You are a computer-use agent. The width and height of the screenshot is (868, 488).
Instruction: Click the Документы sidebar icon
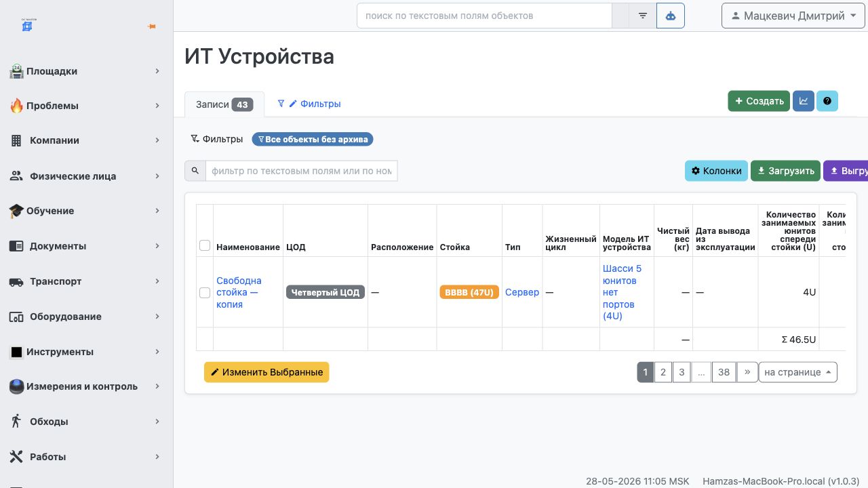click(16, 246)
